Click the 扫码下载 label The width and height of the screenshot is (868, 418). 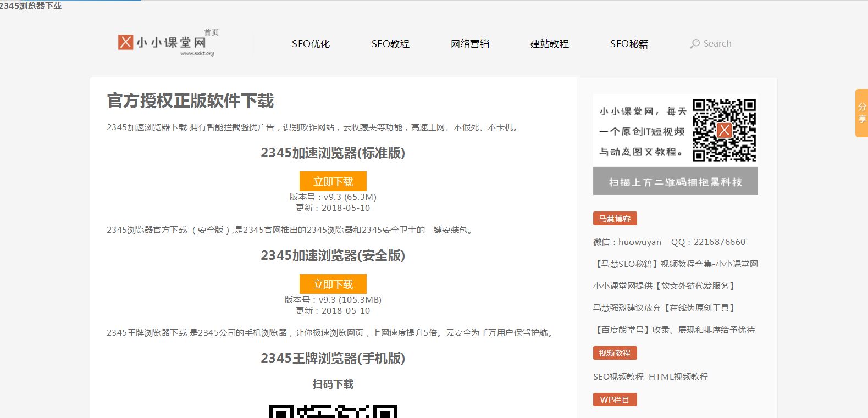point(333,384)
